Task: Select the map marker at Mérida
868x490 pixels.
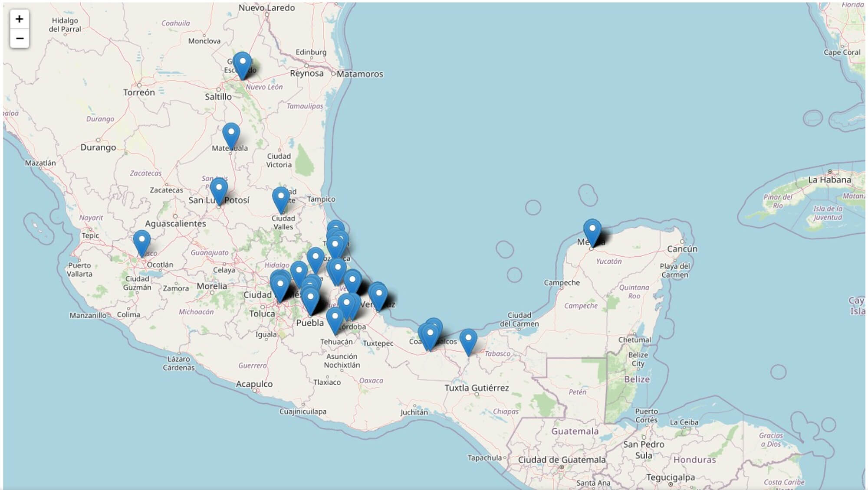Action: coord(592,232)
